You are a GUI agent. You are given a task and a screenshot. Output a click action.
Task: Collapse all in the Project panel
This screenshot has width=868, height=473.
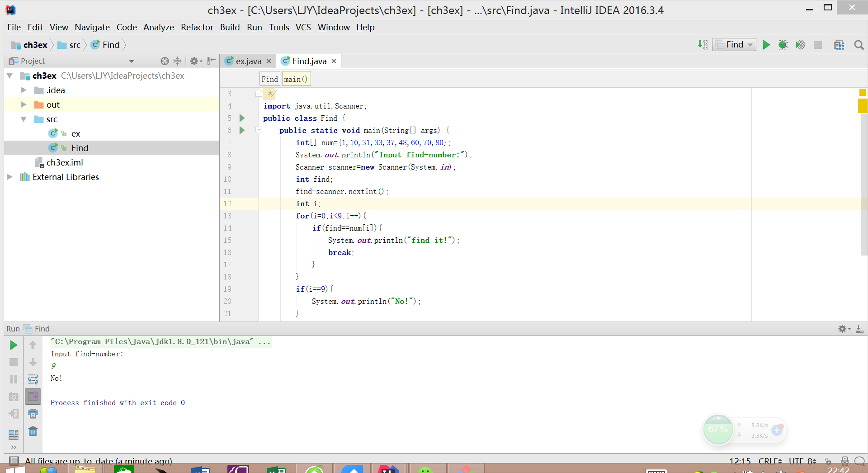click(178, 61)
